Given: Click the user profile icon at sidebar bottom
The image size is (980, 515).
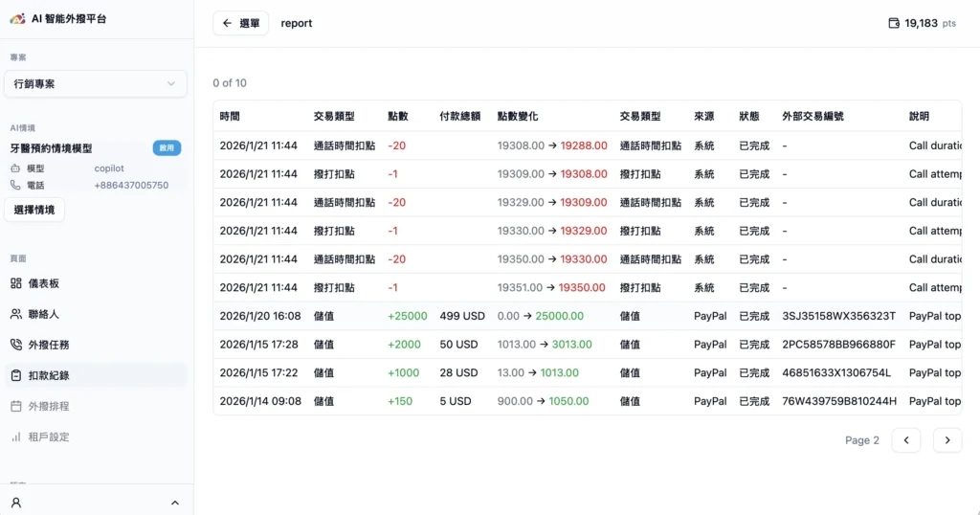Looking at the screenshot, I should click(16, 503).
